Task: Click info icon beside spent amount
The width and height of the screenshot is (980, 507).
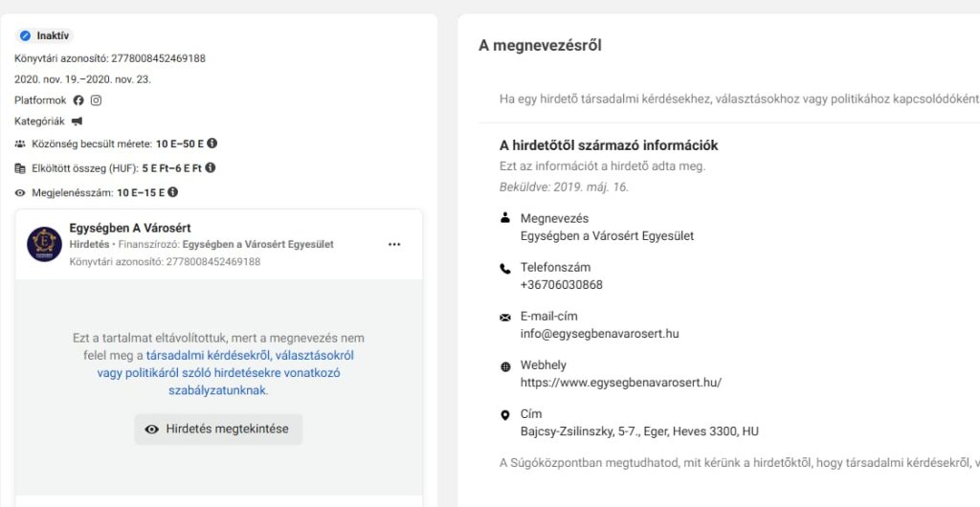Action: (210, 167)
